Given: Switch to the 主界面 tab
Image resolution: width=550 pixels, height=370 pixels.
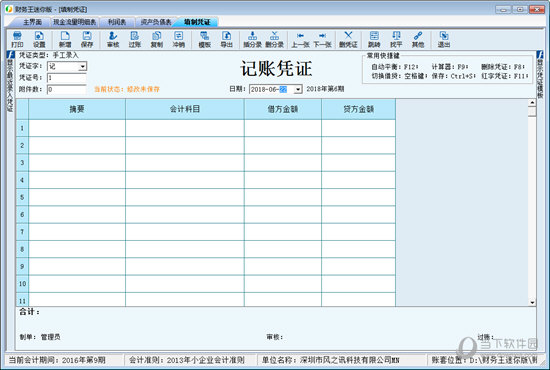Looking at the screenshot, I should (32, 22).
